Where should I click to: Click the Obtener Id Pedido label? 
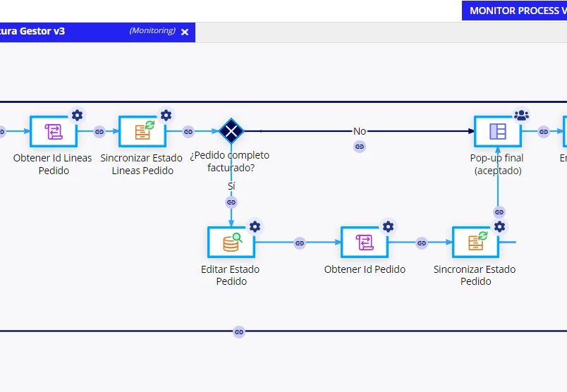[x=365, y=269]
